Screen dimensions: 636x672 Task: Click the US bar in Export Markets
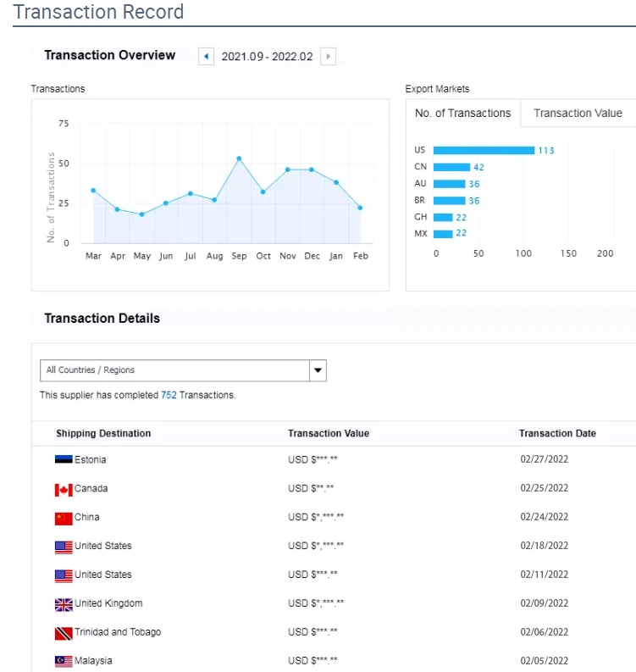483,151
